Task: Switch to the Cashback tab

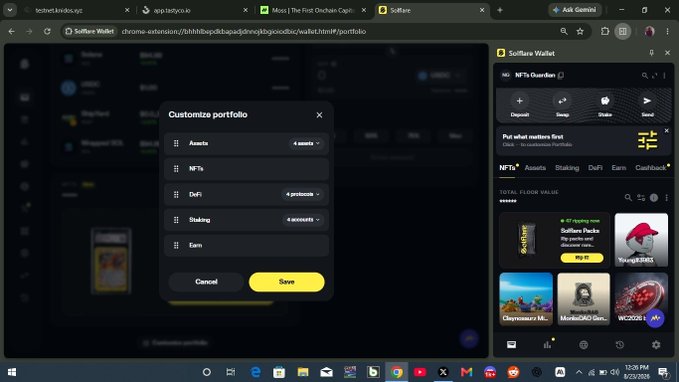Action: [x=651, y=168]
